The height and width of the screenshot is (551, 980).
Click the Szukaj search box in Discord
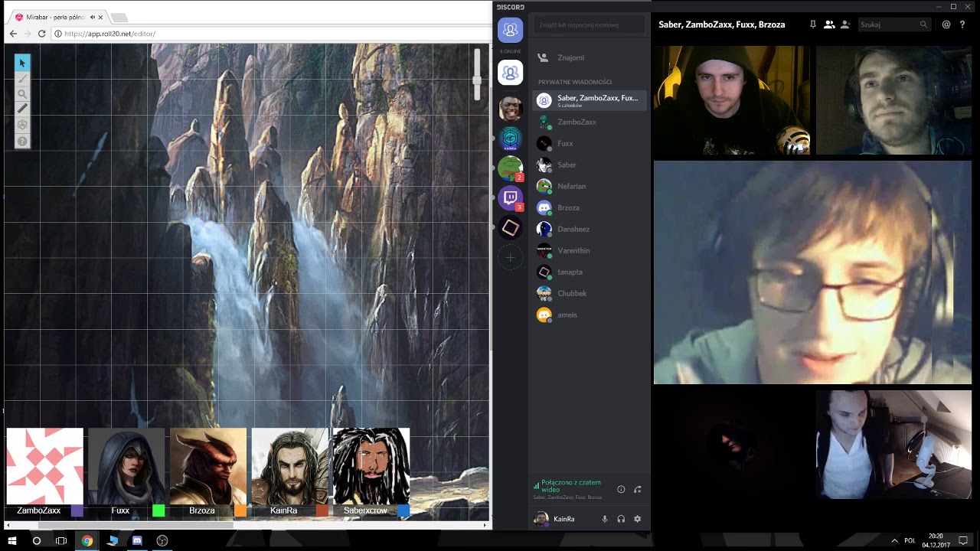[893, 24]
